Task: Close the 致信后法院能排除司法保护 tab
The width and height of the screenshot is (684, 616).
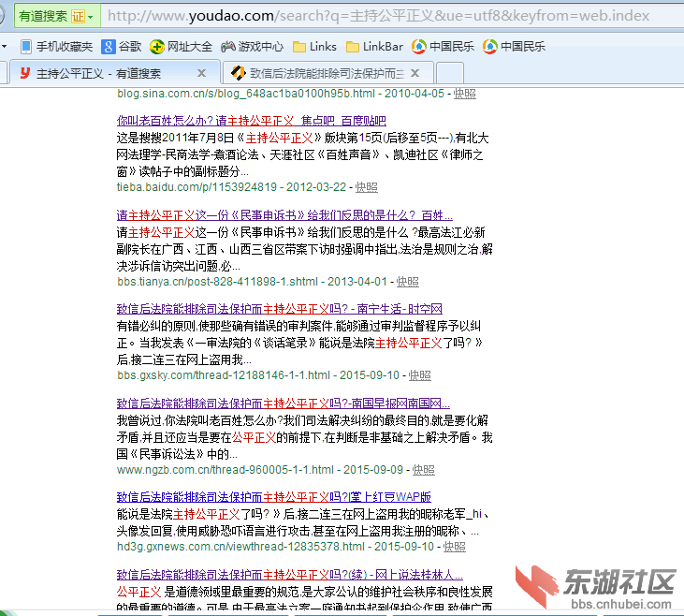Action: pyautogui.click(x=415, y=73)
